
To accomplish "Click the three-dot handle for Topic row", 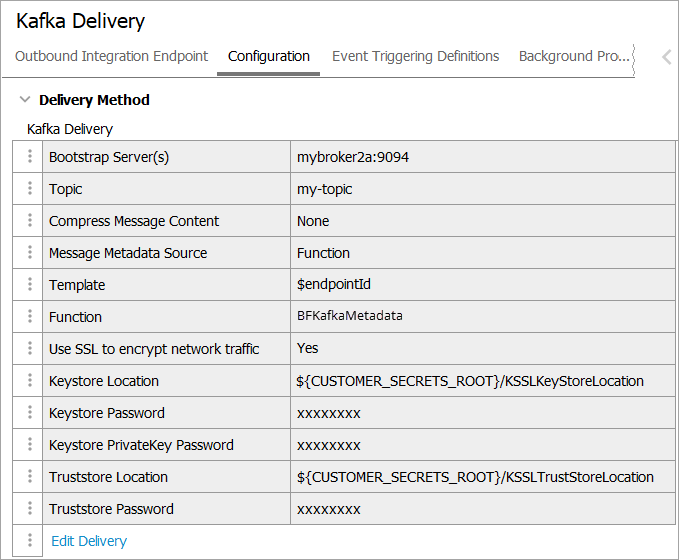I will (x=30, y=189).
